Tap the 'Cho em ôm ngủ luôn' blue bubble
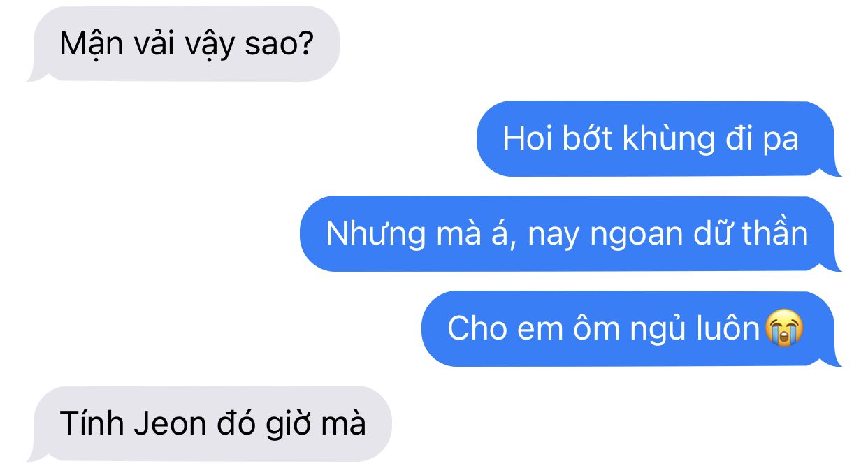The image size is (868, 466). click(x=632, y=329)
